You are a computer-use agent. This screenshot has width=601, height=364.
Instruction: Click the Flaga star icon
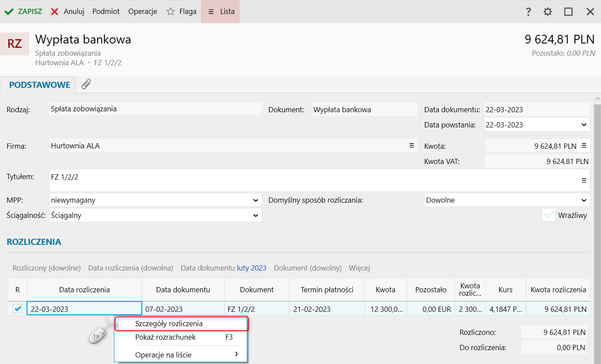(170, 12)
